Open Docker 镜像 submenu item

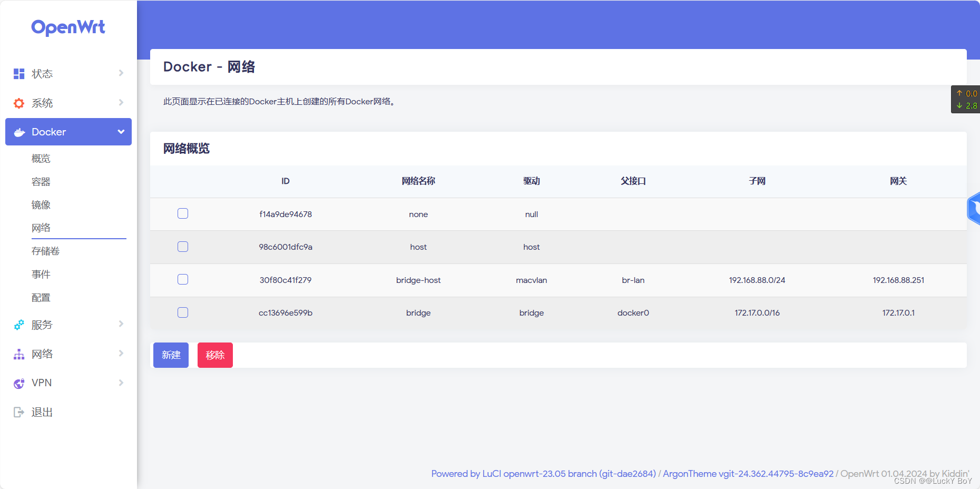[41, 205]
